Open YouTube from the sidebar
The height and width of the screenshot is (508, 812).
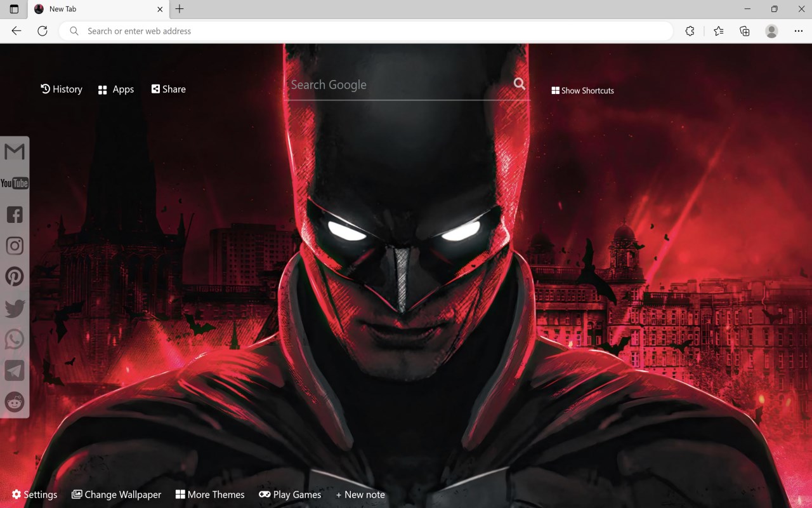point(15,183)
